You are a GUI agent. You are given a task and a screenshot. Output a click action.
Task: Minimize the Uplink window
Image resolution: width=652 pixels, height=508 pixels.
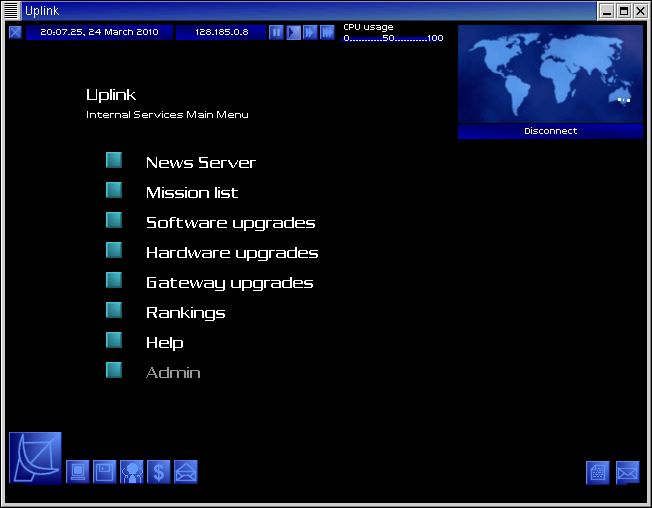pos(607,11)
